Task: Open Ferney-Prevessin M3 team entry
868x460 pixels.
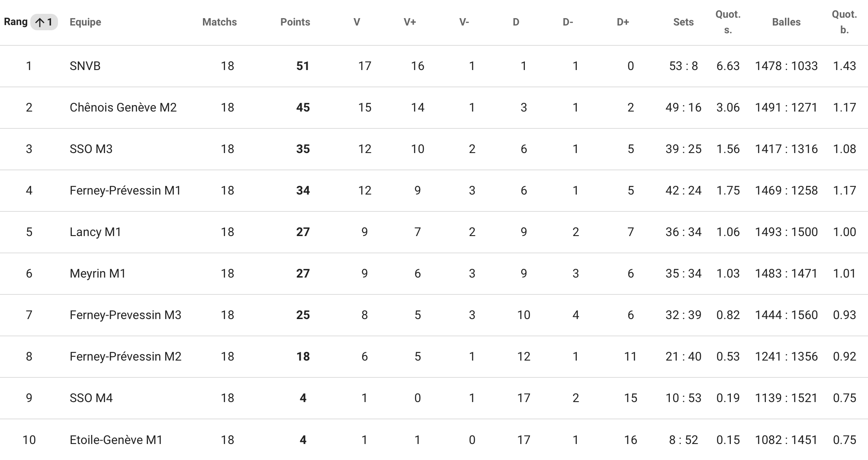Action: 125,315
